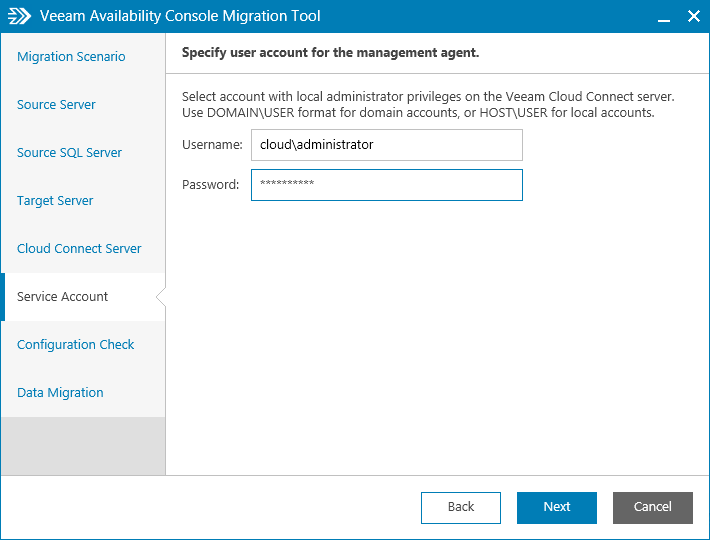Click the Veeam logo icon in title bar

[x=20, y=16]
